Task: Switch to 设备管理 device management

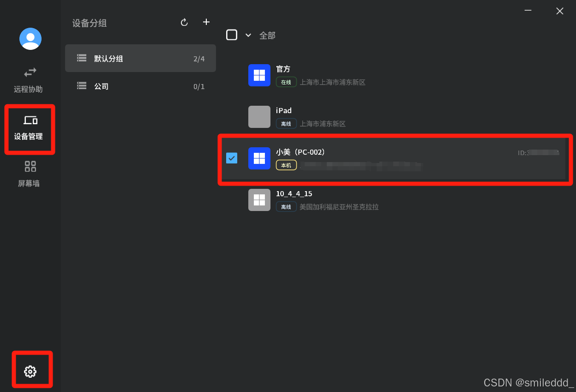Action: 29,128
